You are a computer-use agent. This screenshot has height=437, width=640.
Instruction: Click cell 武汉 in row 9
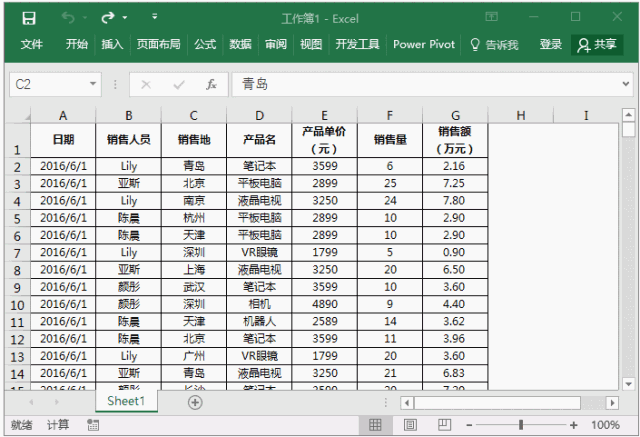tap(194, 287)
